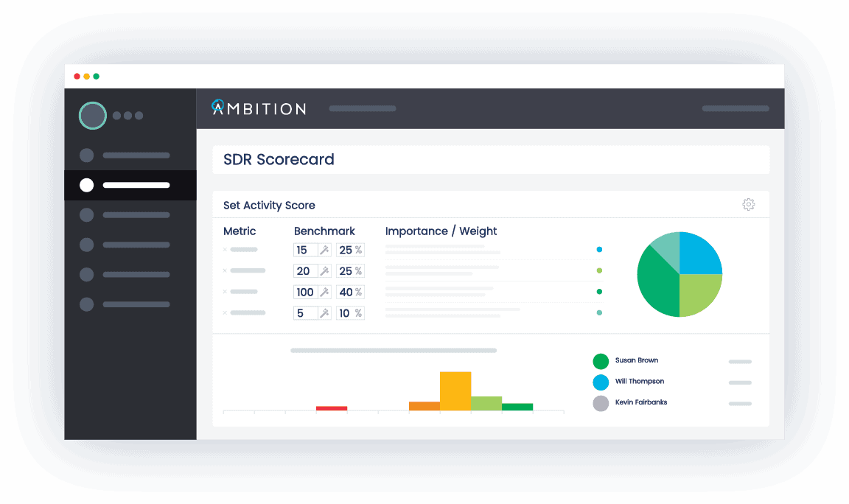Viewport: 849px width, 504px height.
Task: Toggle Will Thompson's blue legend marker
Action: click(601, 382)
